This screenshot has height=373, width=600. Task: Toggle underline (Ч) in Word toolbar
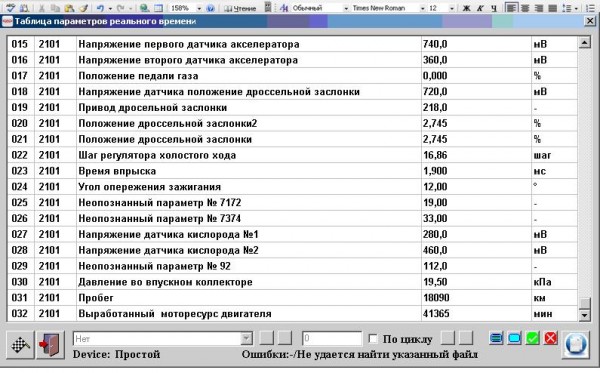494,8
